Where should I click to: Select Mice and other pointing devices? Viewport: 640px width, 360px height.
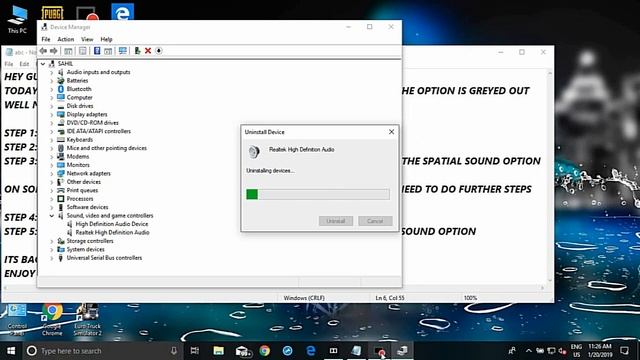107,148
